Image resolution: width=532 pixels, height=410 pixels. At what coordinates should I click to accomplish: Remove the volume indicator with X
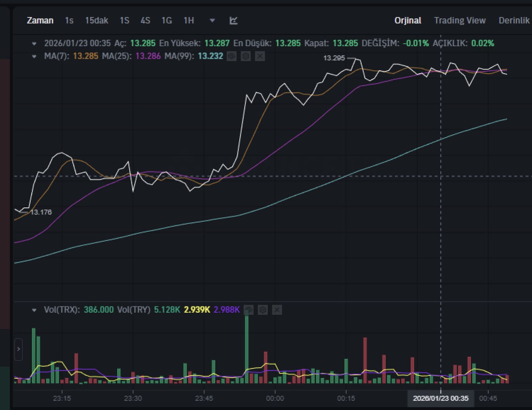[277, 310]
